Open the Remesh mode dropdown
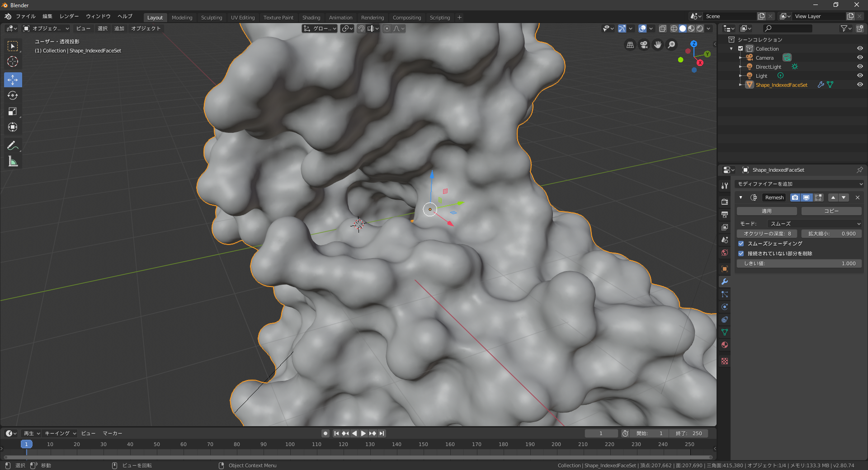The height and width of the screenshot is (470, 868). click(x=815, y=224)
